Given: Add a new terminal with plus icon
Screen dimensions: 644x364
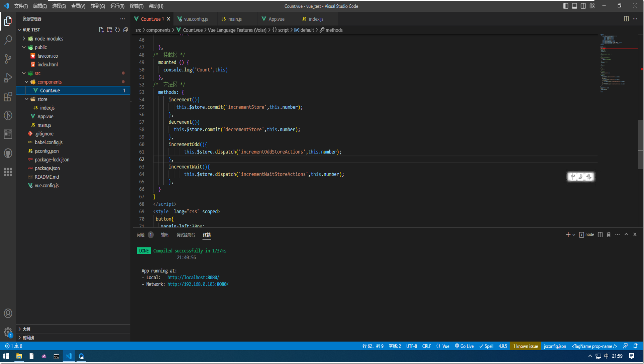Looking at the screenshot, I should tap(568, 235).
